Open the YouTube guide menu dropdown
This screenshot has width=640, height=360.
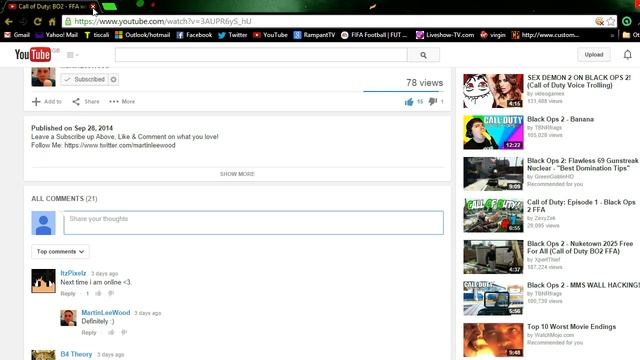coord(73,55)
